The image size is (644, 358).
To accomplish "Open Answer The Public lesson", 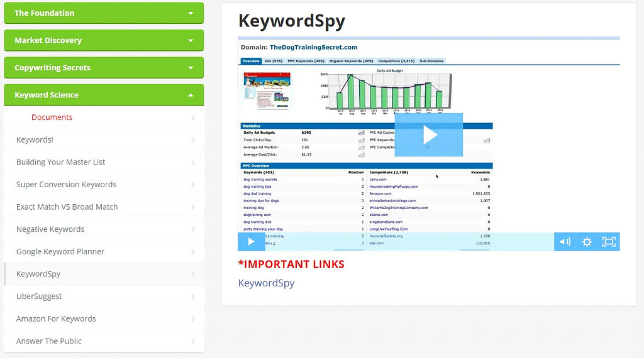I will point(104,341).
